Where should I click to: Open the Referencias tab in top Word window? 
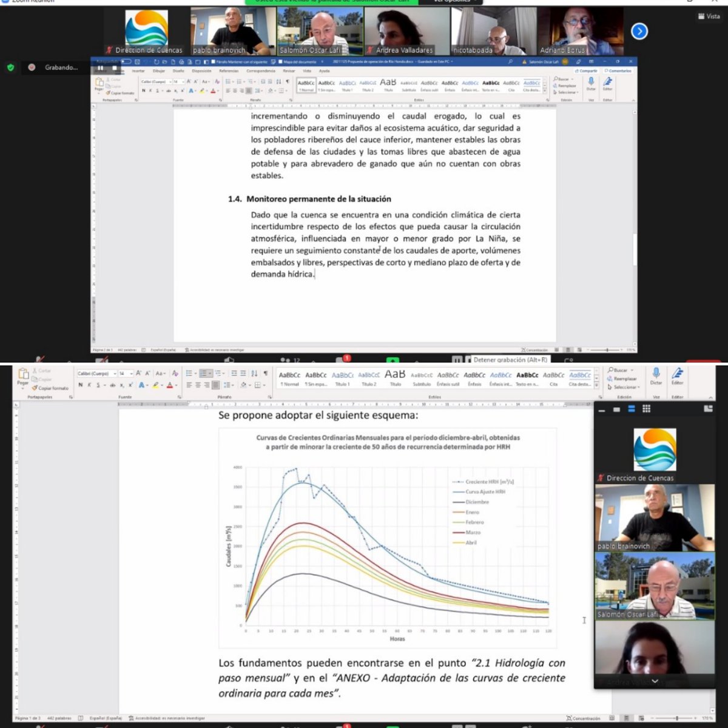click(x=229, y=71)
